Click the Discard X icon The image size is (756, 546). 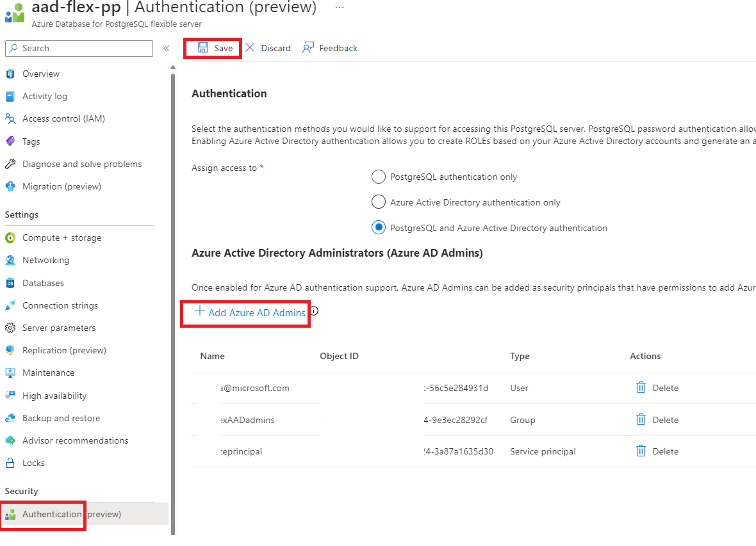[250, 48]
